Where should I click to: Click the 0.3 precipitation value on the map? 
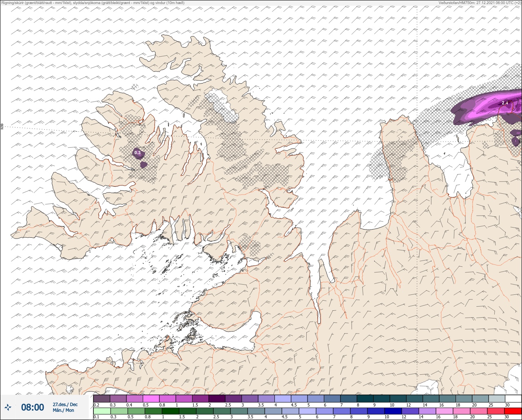click(x=137, y=153)
